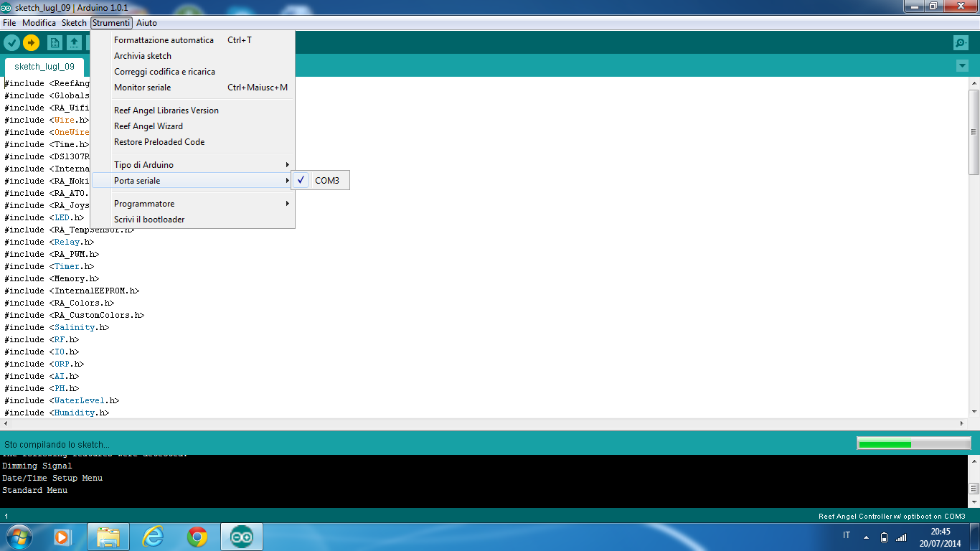The image size is (980, 551).
Task: Click the line '#include <RF.h>'
Action: click(42, 339)
